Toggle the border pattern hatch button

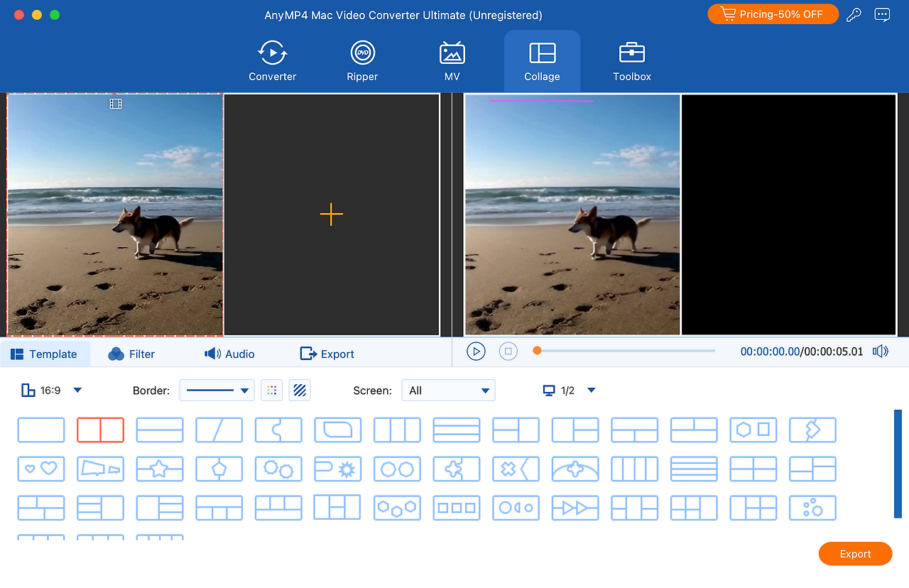[300, 390]
